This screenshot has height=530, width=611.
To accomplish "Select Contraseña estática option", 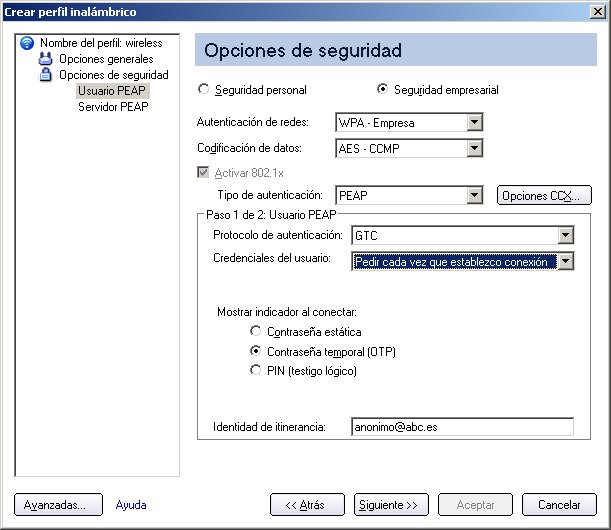I will pos(255,331).
